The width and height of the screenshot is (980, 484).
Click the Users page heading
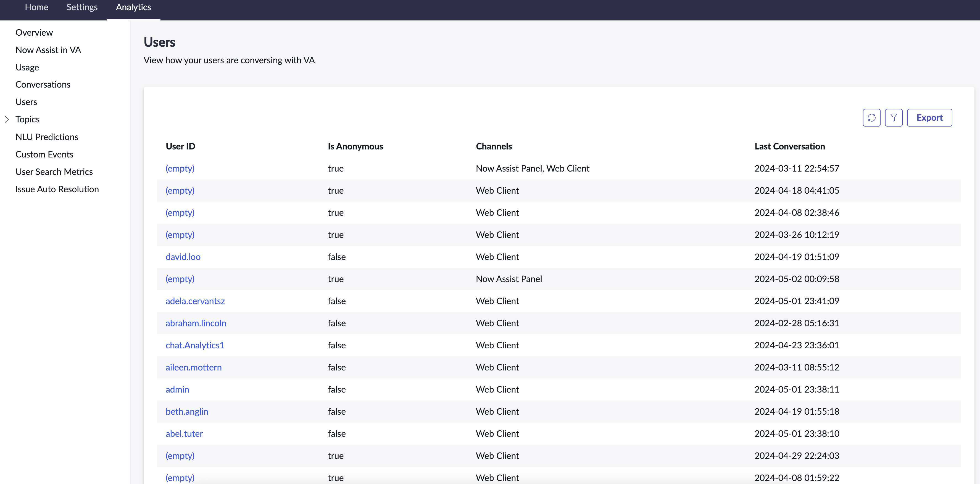coord(159,42)
